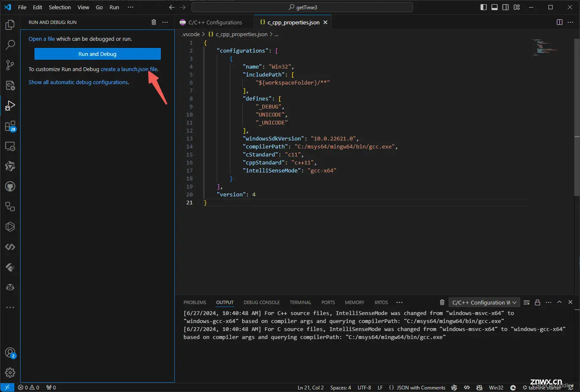Clear the output panel
The height and width of the screenshot is (392, 580).
(x=442, y=302)
